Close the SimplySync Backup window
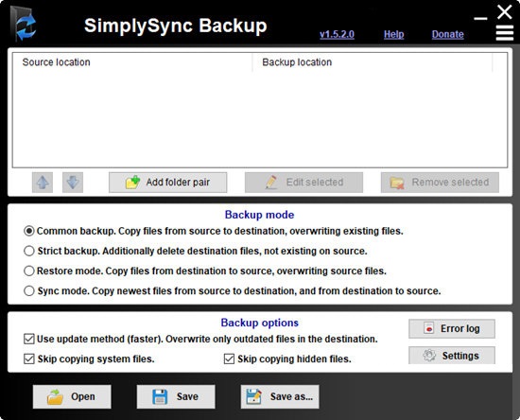Image resolution: width=520 pixels, height=420 pixels. tap(505, 11)
